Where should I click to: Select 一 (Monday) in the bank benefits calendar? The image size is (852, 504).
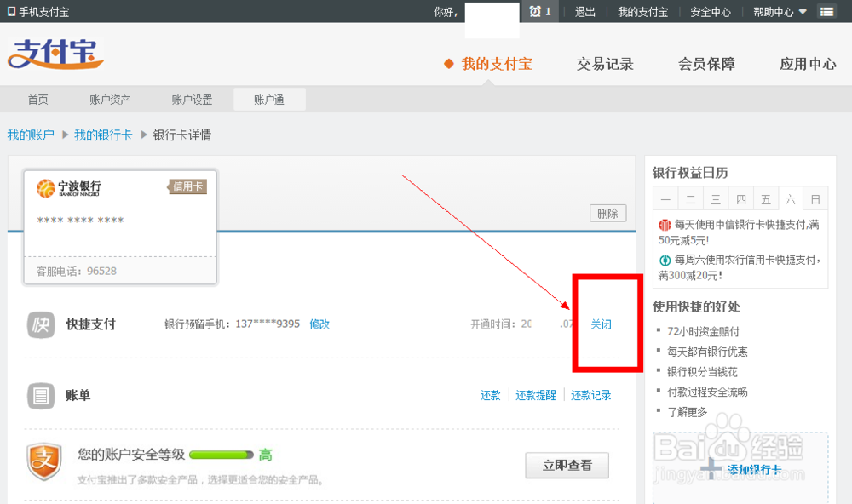(x=665, y=200)
